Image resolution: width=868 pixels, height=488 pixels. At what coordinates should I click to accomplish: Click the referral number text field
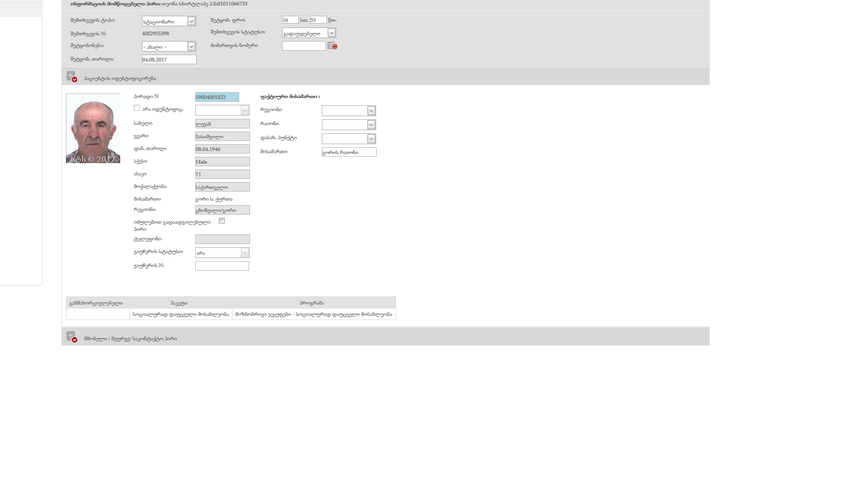coord(303,46)
